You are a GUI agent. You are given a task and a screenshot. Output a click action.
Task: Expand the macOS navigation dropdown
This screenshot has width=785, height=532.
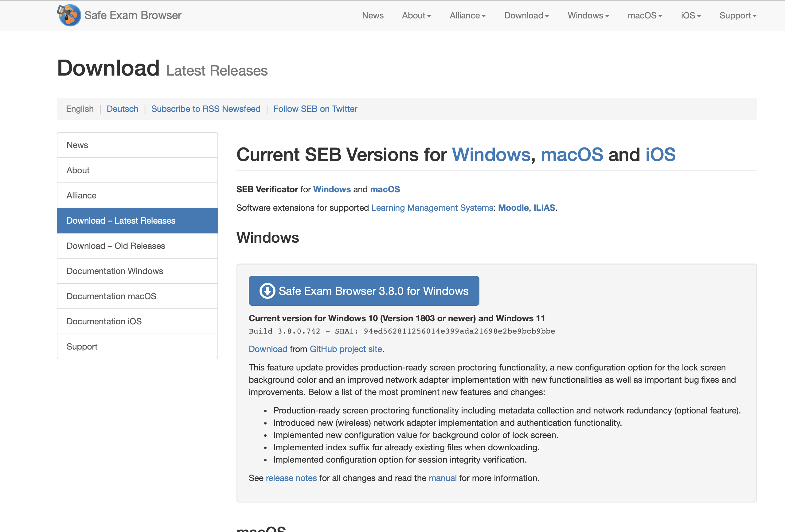point(645,16)
